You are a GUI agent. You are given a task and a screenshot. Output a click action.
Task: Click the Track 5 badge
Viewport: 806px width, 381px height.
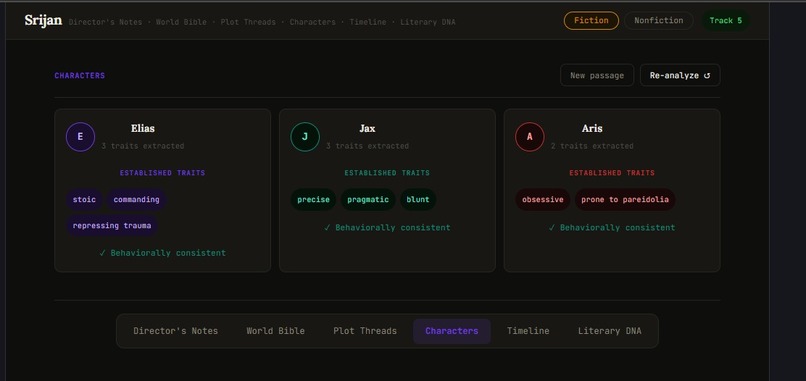(x=725, y=21)
